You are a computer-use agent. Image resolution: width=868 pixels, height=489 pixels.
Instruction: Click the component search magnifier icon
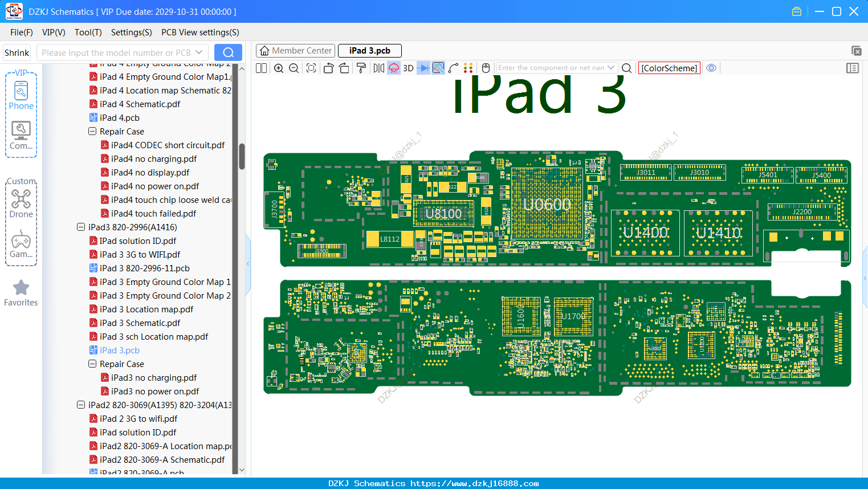[626, 68]
